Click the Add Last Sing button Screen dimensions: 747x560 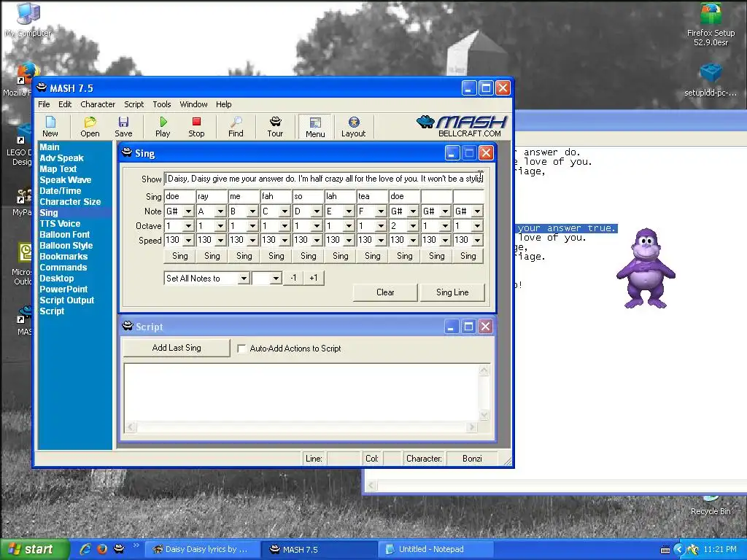177,348
